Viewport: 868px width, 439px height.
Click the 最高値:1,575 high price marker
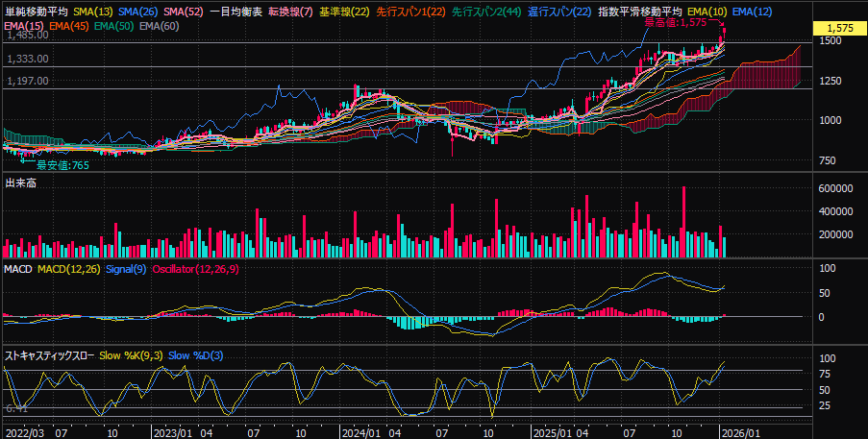coord(675,22)
